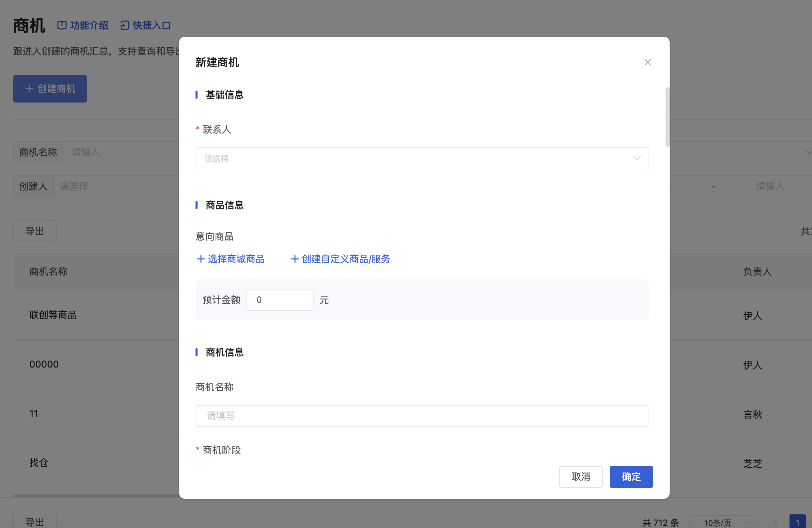Viewport: 812px width, 528px height.
Task: Open background 创建人 请选择 dropdown
Action: click(116, 186)
